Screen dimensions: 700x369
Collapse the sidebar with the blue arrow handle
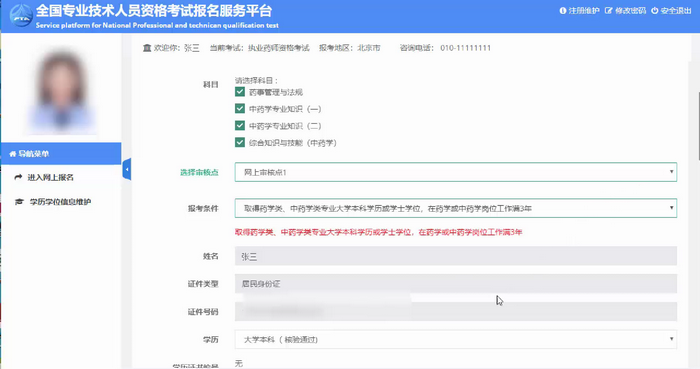click(x=127, y=169)
